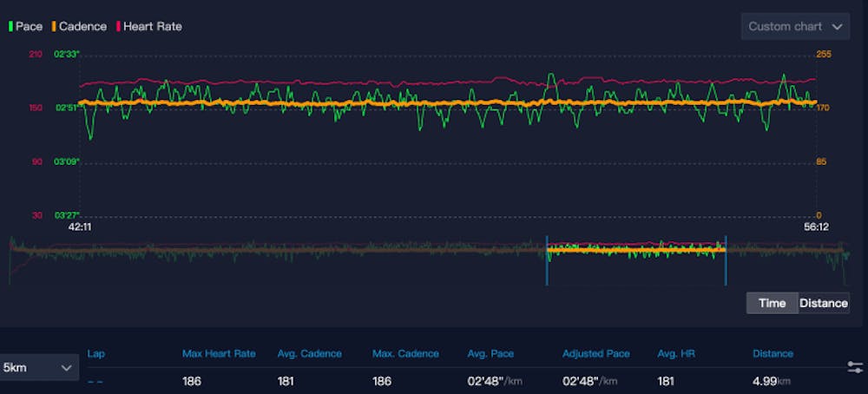Screen dimensions: 868x394
Task: Toggle Heart Rate series in legend
Action: 148,26
